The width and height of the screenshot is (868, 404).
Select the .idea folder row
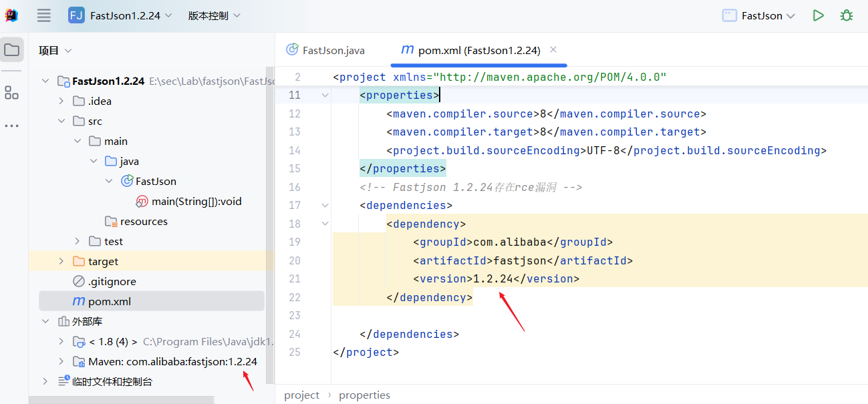pos(152,101)
